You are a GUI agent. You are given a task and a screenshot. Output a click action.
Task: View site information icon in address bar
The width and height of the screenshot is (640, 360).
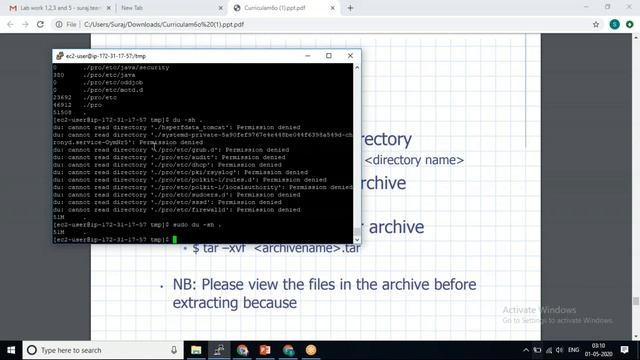[59, 24]
